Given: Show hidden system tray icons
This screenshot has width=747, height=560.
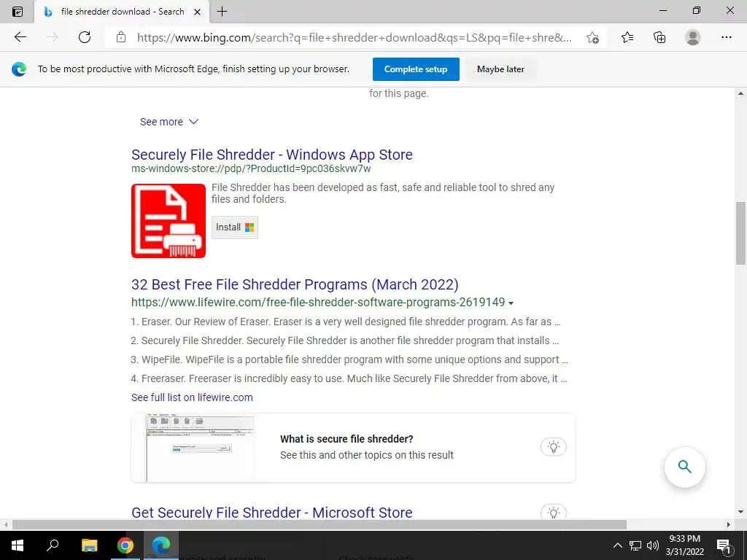Looking at the screenshot, I should [617, 545].
